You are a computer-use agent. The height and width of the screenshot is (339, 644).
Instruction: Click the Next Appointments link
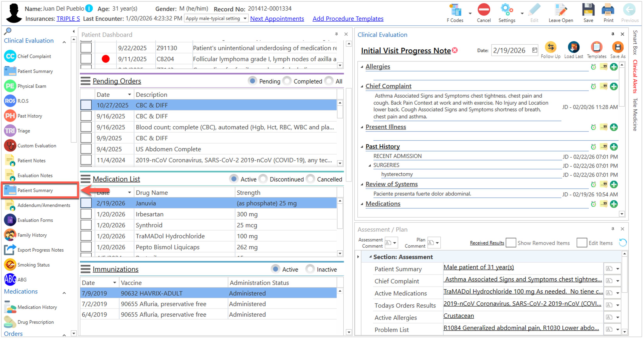tap(277, 18)
